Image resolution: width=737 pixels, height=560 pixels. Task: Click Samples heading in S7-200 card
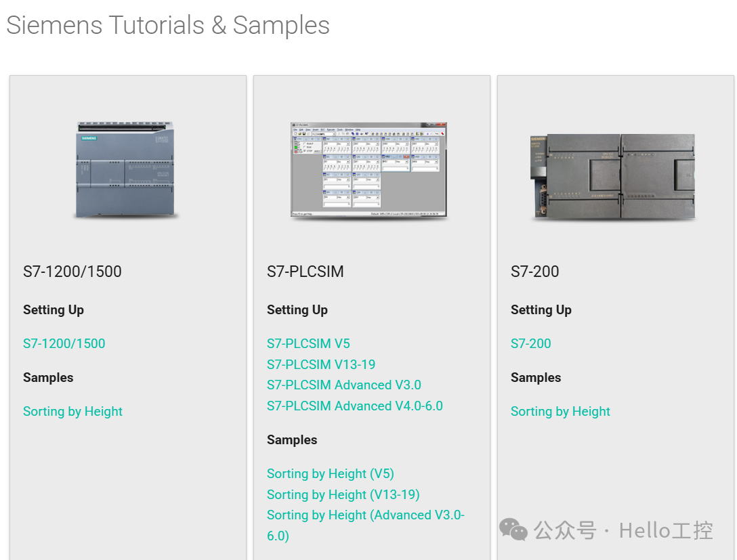click(536, 378)
